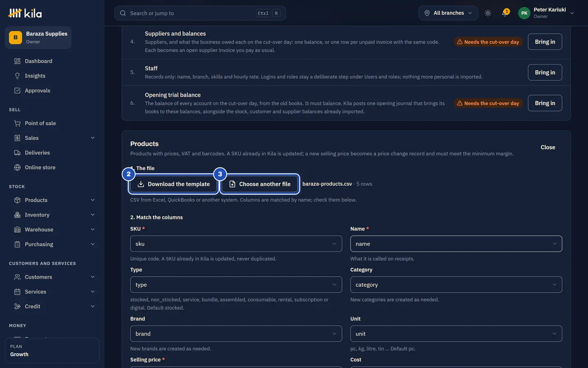
Task: Open the Type column dropdown
Action: coord(236,285)
